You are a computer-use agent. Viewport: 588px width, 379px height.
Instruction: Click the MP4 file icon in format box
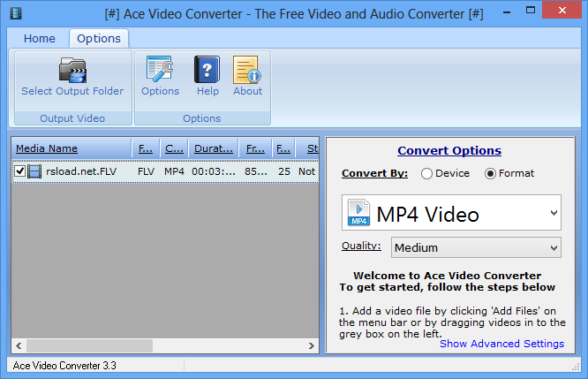click(358, 212)
